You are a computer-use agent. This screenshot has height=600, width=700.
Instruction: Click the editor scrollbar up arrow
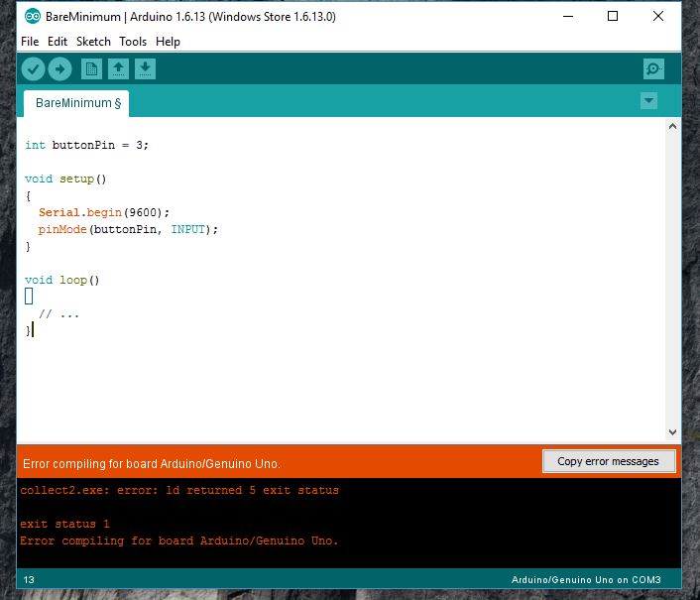[673, 126]
